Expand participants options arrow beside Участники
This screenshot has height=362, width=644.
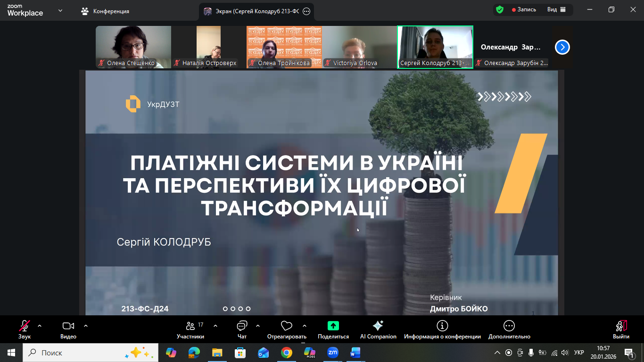pos(215,326)
